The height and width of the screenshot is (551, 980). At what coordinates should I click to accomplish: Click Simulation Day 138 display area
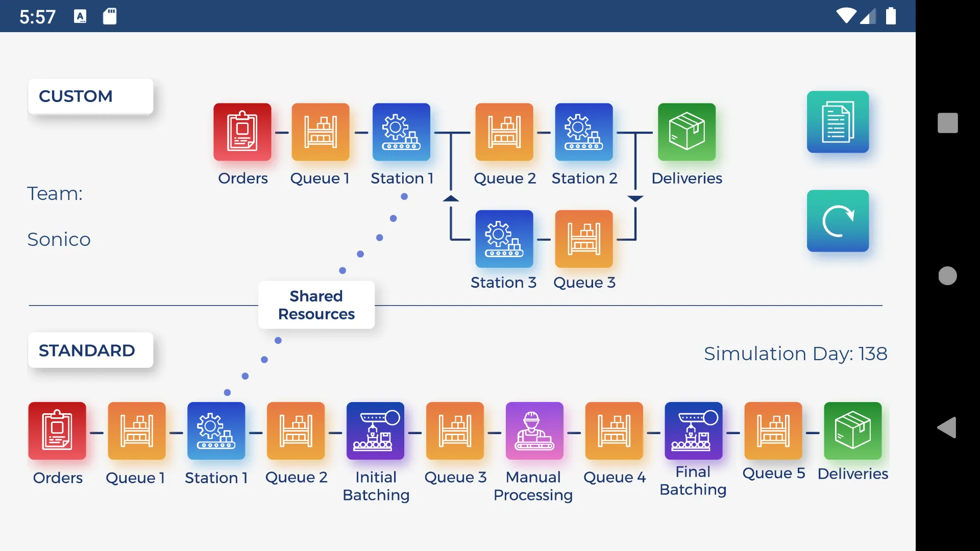[796, 353]
